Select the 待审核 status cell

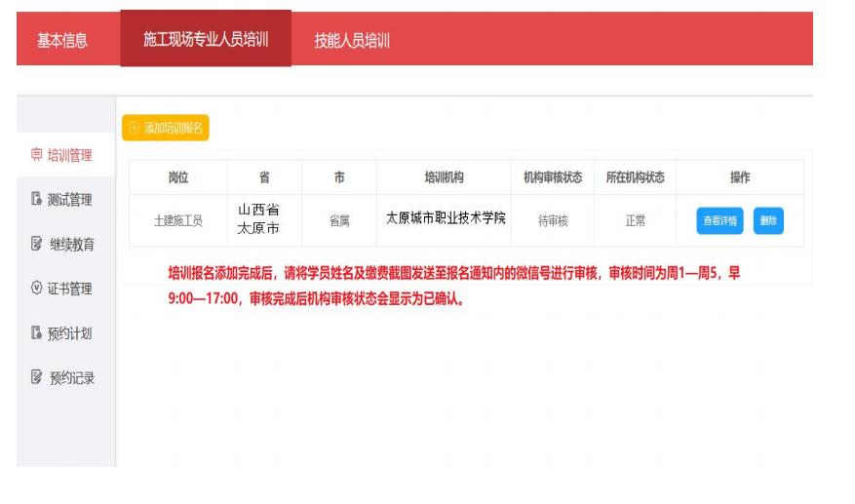553,220
